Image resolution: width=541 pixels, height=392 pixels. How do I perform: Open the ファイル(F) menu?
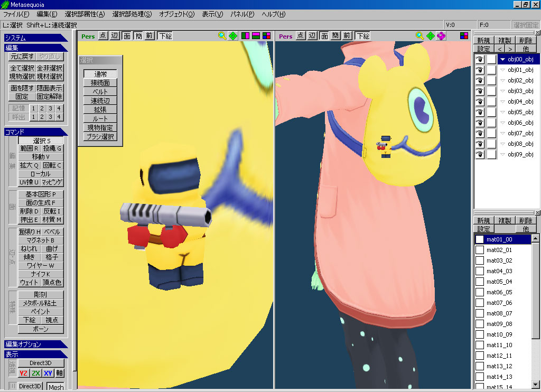point(16,14)
